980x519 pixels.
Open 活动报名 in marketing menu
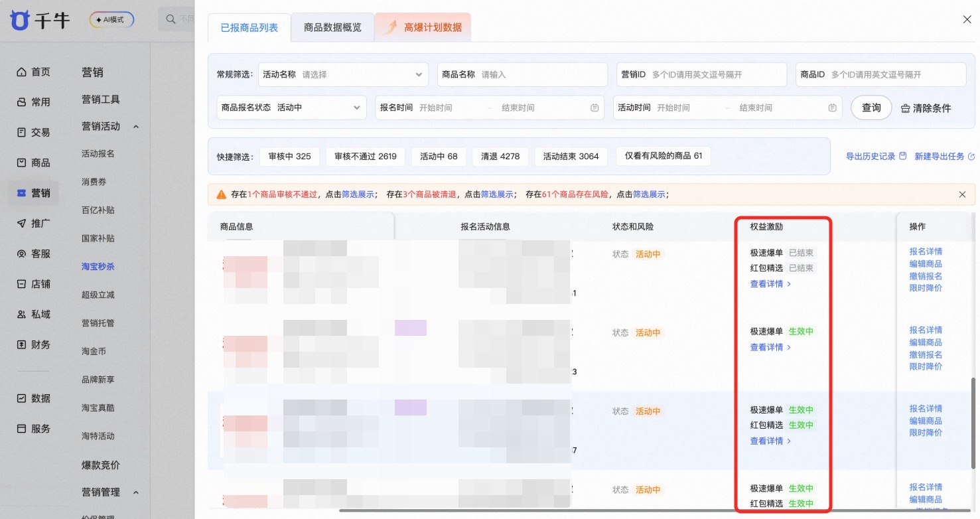tap(98, 153)
